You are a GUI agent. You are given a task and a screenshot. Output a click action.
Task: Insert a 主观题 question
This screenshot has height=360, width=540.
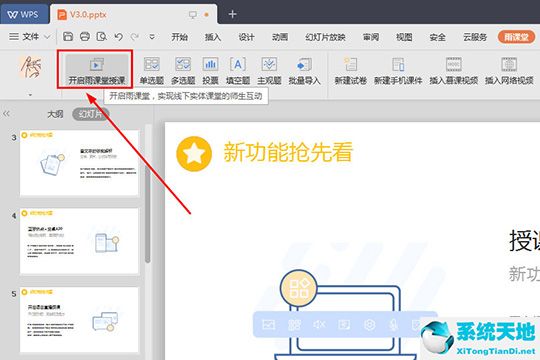269,71
